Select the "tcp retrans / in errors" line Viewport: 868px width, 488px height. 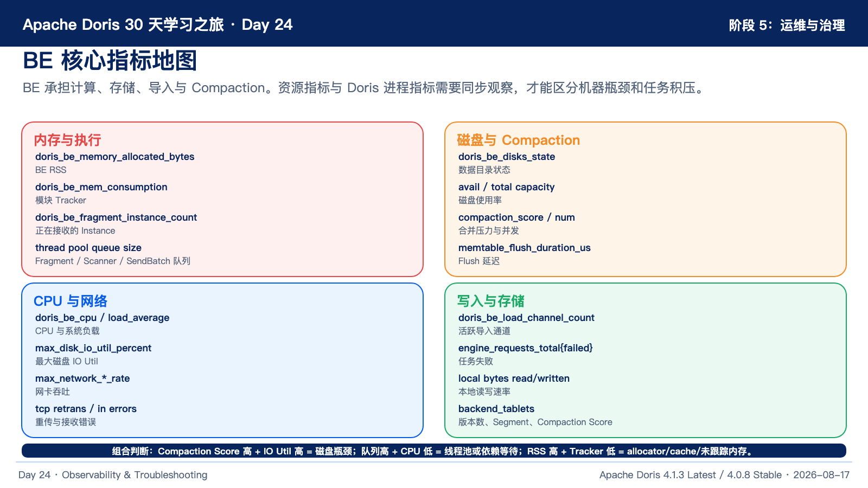click(x=86, y=409)
